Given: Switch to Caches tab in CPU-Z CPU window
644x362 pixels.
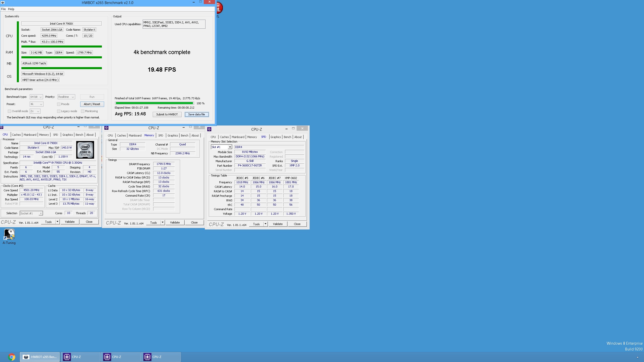Looking at the screenshot, I should point(16,135).
